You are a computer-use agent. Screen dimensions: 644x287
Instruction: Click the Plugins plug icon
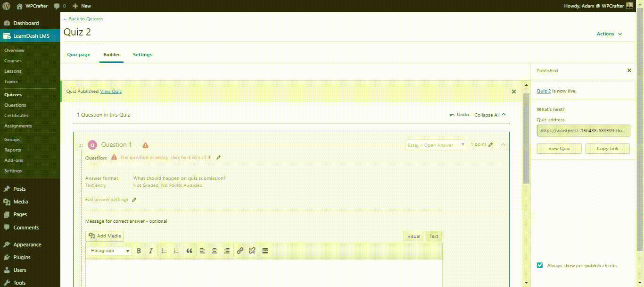[x=7, y=257]
